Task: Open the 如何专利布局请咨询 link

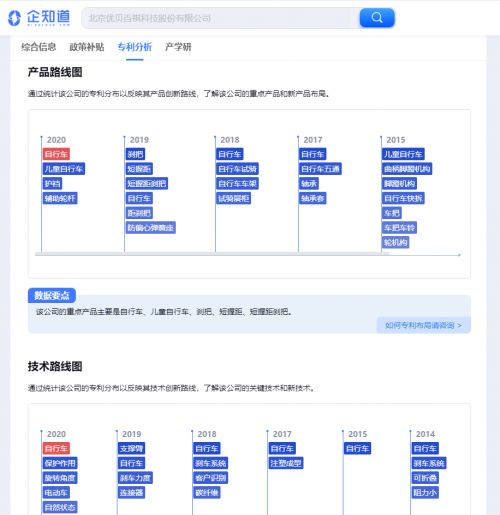Action: click(x=423, y=325)
